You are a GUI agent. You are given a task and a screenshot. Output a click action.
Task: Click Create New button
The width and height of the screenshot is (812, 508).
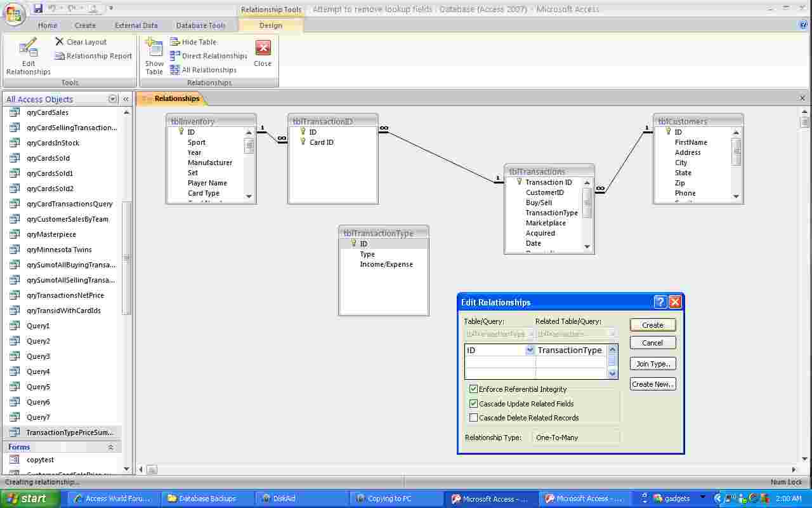(653, 384)
